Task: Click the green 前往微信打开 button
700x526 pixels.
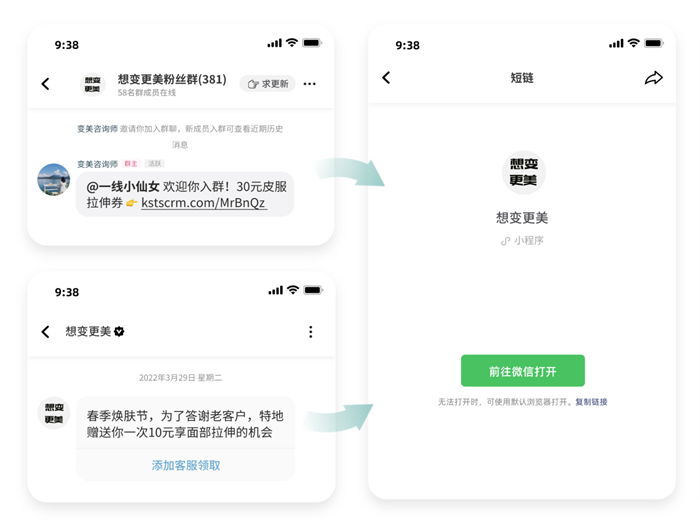Action: [522, 371]
